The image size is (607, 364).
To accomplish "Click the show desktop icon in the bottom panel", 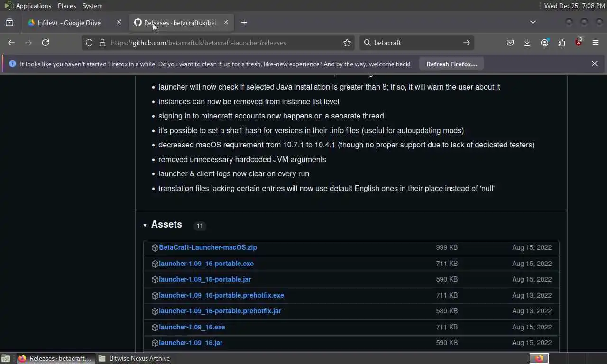I will tap(5, 358).
